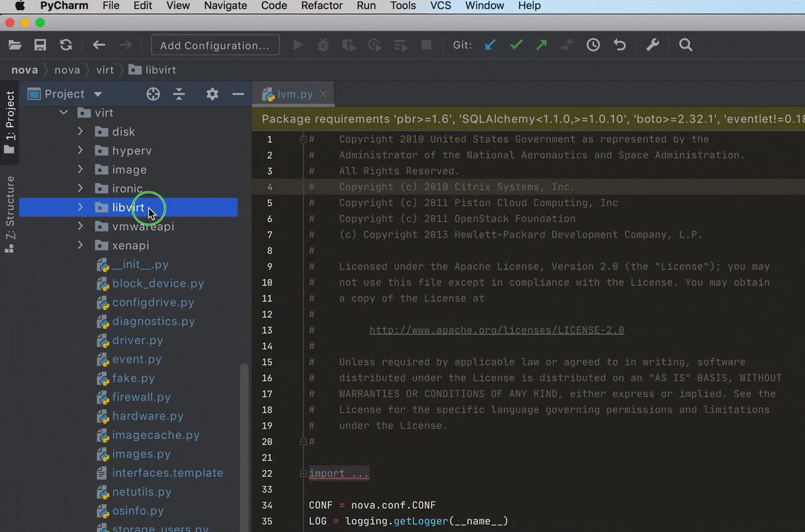Expand the libvirt folder

80,207
